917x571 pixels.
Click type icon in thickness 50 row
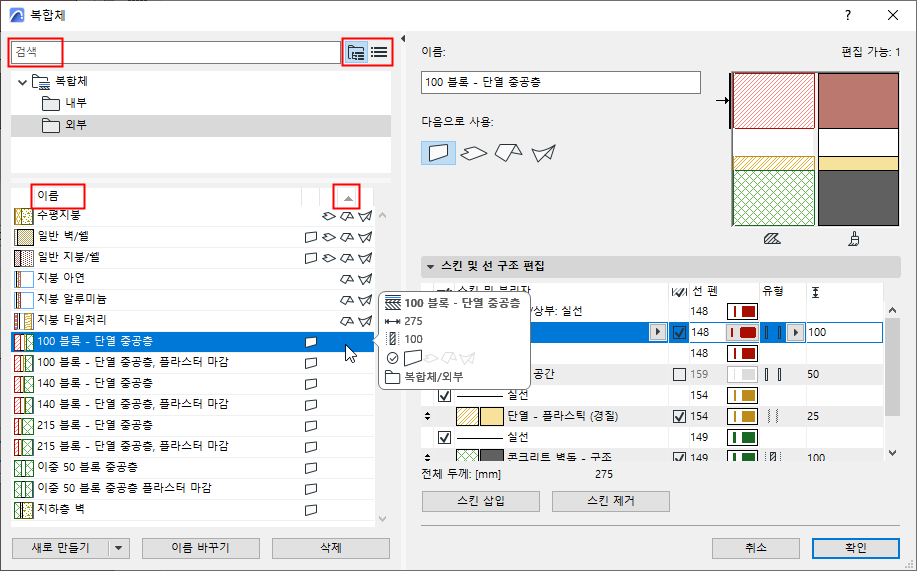(x=773, y=374)
